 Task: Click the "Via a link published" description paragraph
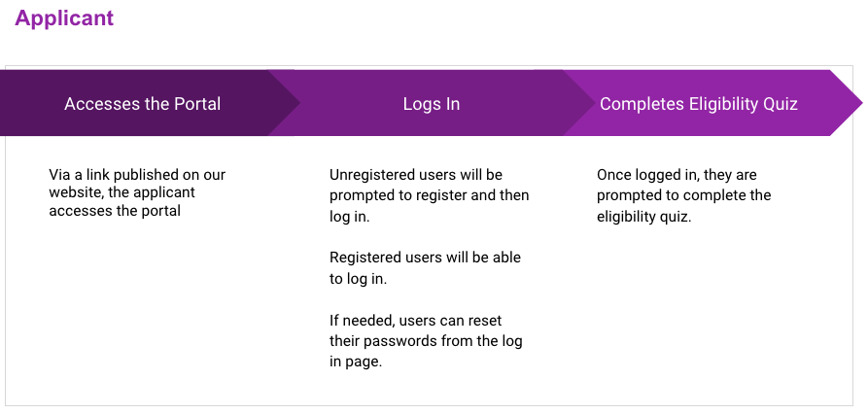(137, 192)
